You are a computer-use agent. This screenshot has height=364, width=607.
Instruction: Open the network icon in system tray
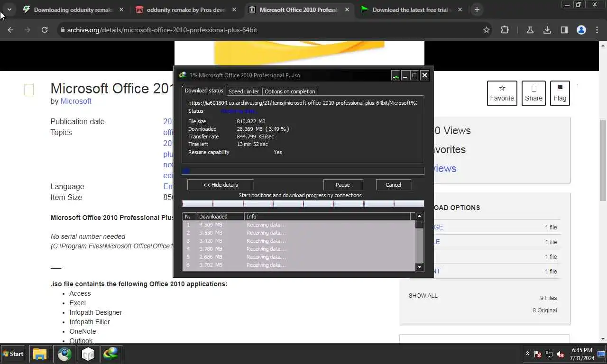[x=549, y=354]
